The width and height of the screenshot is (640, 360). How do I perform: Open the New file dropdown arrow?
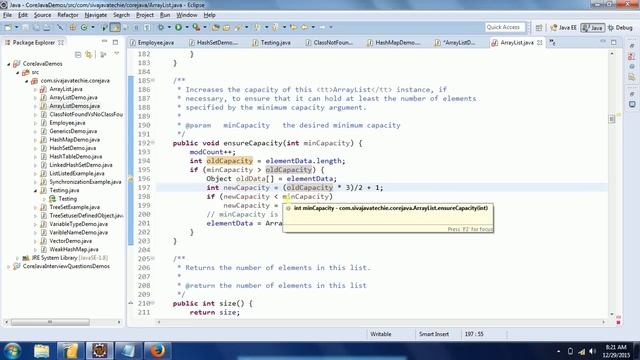pyautogui.click(x=17, y=27)
